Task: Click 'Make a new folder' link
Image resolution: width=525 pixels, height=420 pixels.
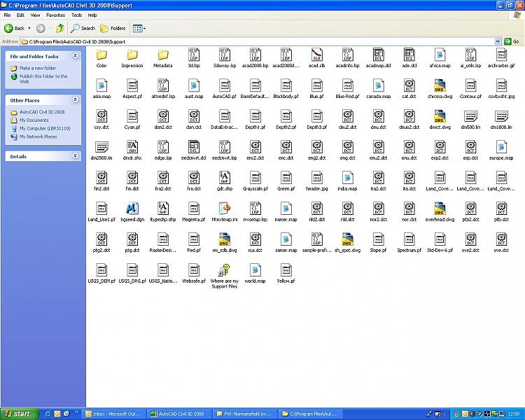Action: click(x=38, y=68)
